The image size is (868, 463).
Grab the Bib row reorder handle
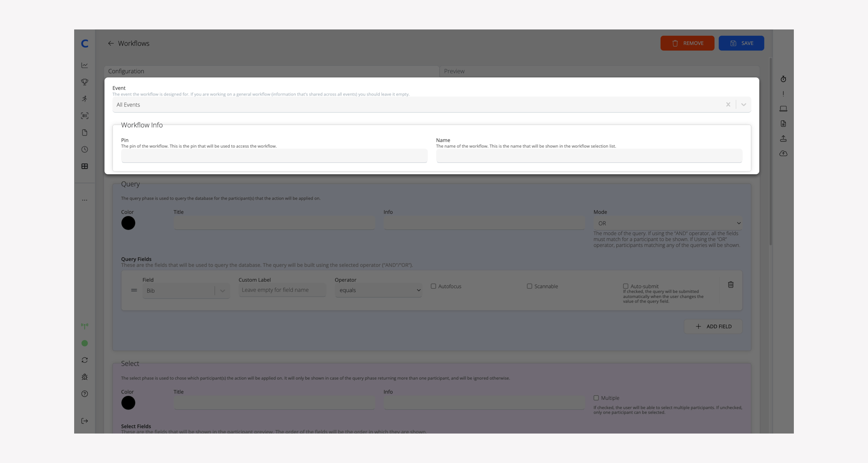pos(134,290)
